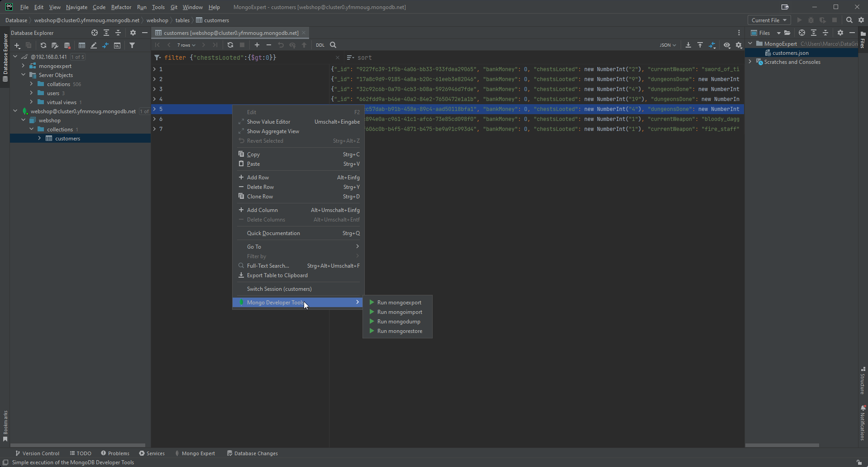
Task: Click Add Row plus in grid toolbar
Action: click(257, 45)
